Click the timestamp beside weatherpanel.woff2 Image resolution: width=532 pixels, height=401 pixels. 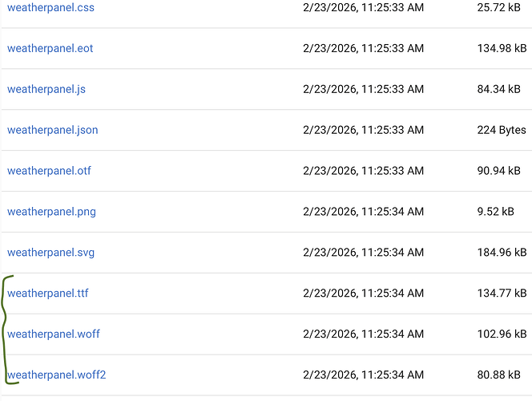pyautogui.click(x=364, y=375)
